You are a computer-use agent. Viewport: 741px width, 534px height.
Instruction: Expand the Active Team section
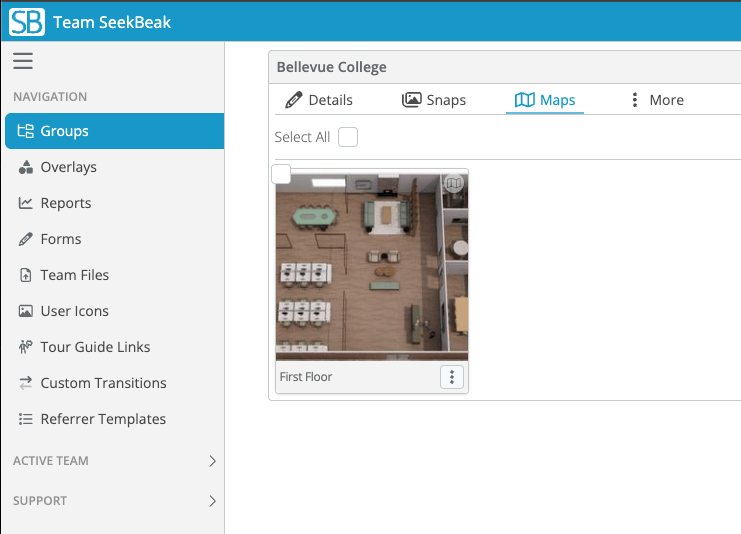[211, 461]
